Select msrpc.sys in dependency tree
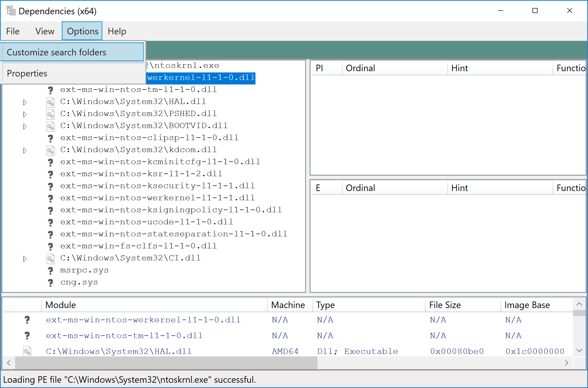The height and width of the screenshot is (388, 588). click(84, 270)
